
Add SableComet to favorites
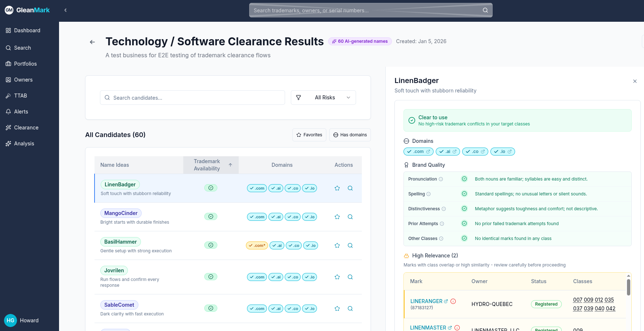coord(337,309)
